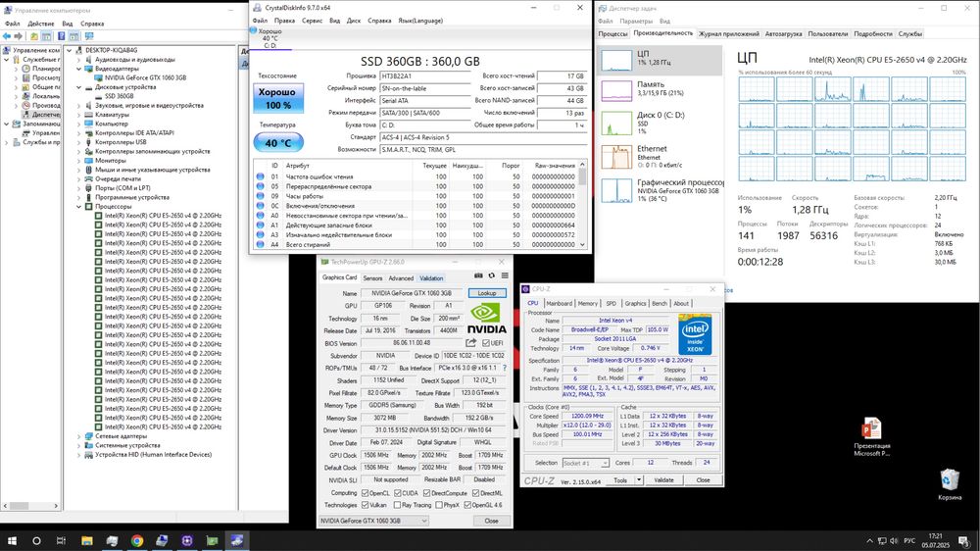This screenshot has height=551, width=980.
Task: Click Close button in GPU-Z
Action: pos(491,521)
